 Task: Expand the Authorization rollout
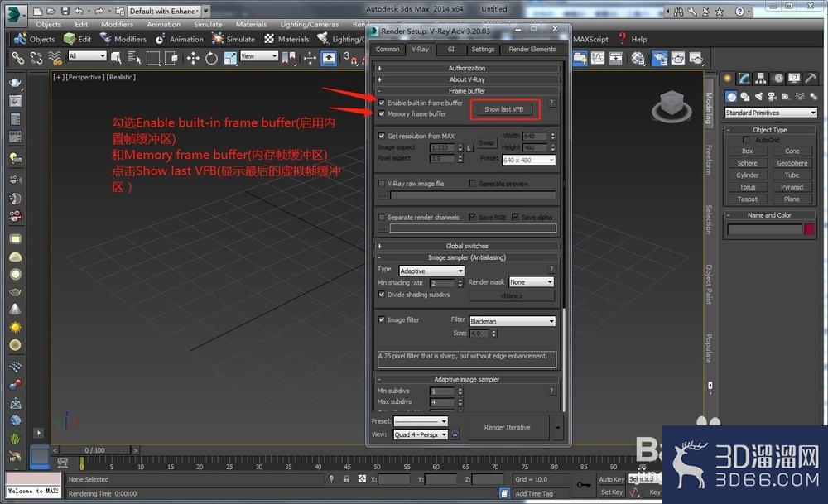point(467,68)
